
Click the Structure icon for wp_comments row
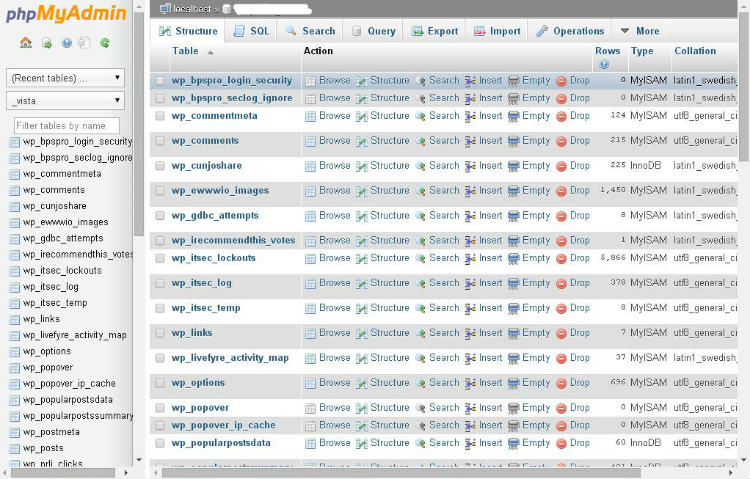coord(362,141)
